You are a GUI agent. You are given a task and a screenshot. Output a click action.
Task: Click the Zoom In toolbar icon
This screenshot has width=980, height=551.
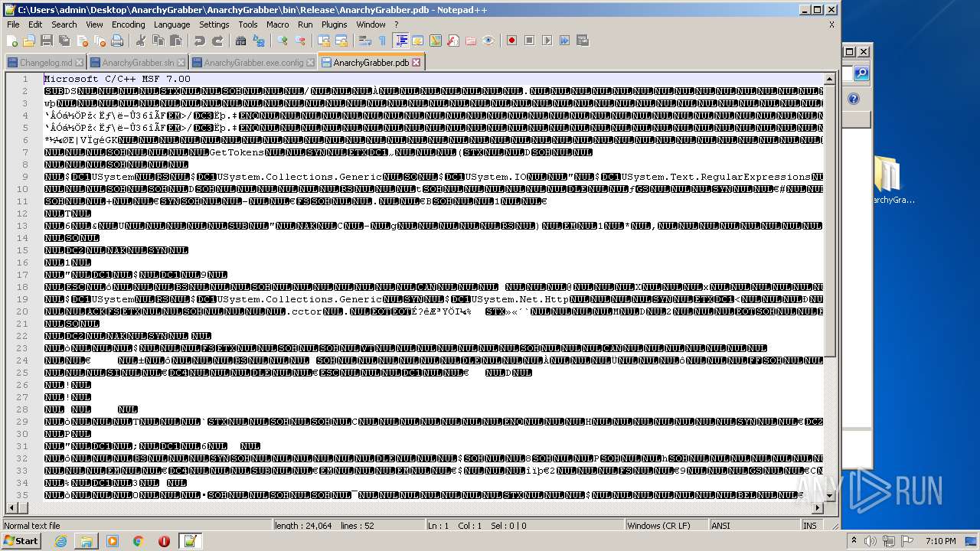(283, 41)
